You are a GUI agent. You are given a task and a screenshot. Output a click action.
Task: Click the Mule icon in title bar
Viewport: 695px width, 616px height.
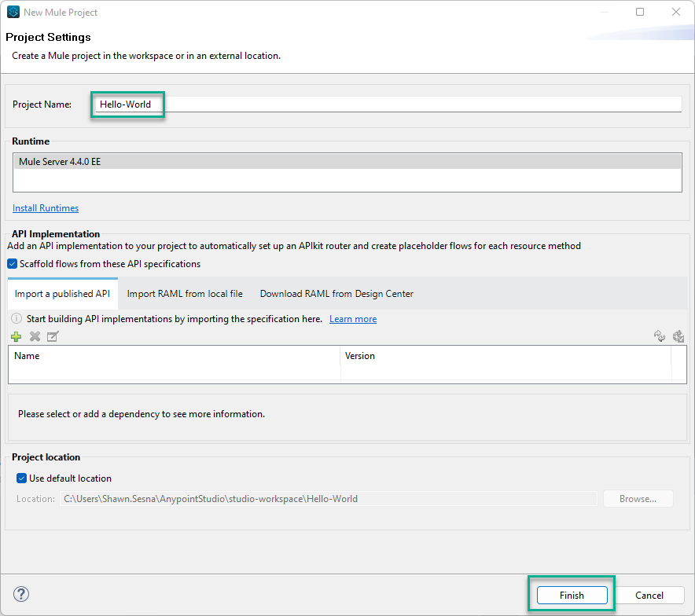13,12
